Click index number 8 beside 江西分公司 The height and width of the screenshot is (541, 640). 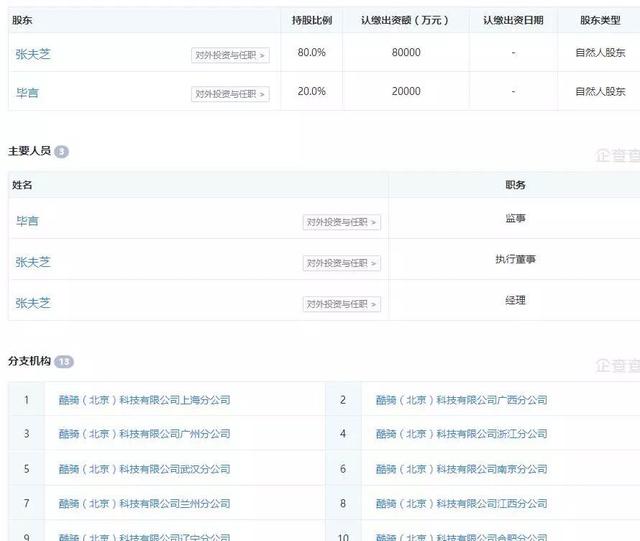coord(343,503)
